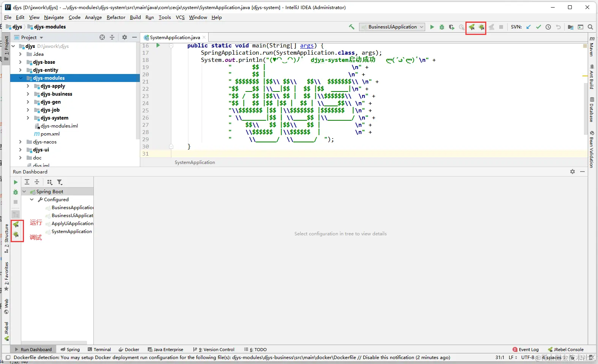
Task: Expand the djys-system module
Action: tap(28, 118)
